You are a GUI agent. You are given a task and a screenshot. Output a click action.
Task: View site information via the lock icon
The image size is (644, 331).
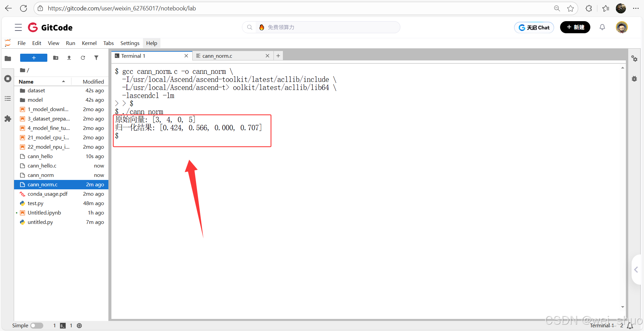click(40, 8)
